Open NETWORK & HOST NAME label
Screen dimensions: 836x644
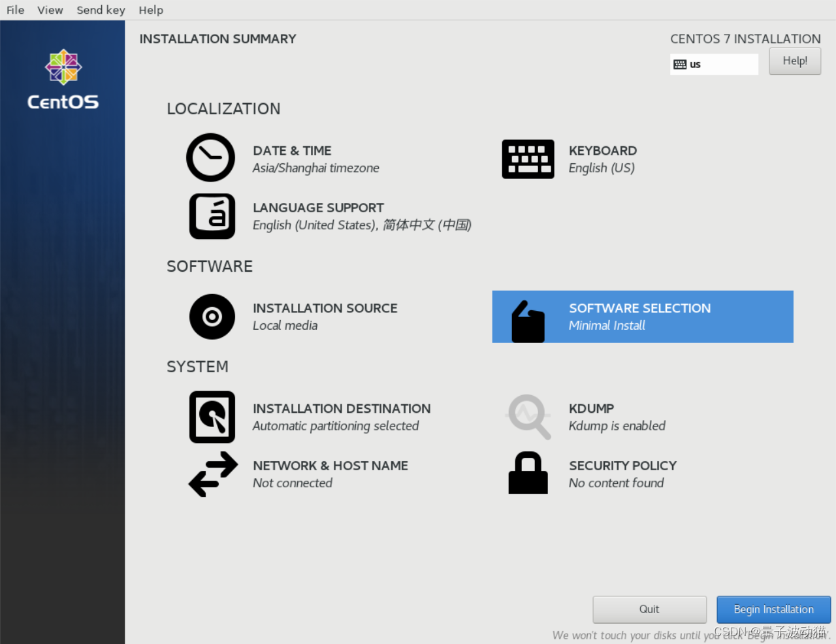pos(330,466)
